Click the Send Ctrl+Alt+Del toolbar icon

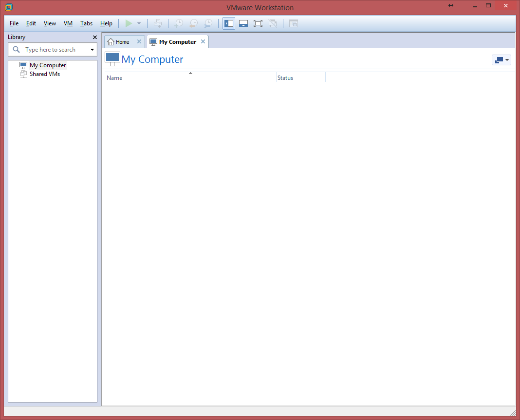point(158,23)
